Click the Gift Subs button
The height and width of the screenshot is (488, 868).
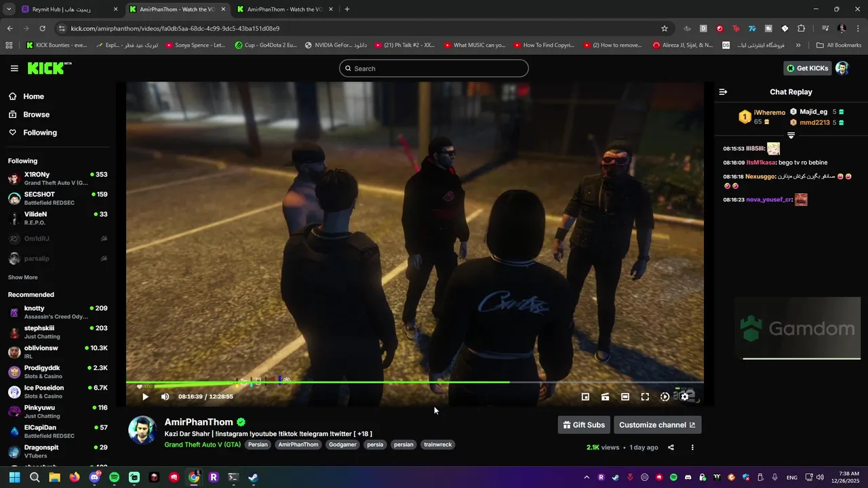584,425
